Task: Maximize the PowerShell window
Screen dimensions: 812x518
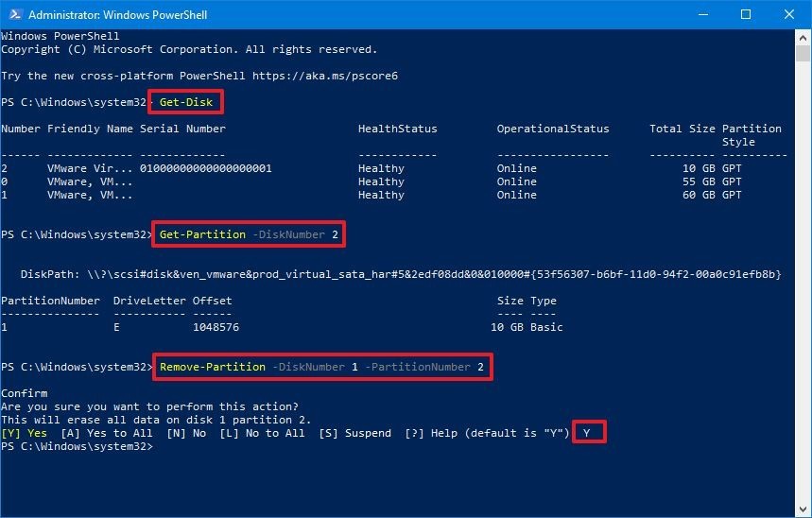Action: click(x=746, y=14)
